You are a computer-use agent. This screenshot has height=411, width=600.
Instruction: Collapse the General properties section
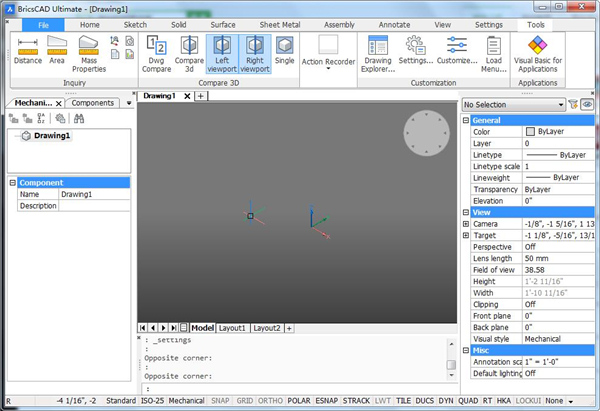pos(466,120)
